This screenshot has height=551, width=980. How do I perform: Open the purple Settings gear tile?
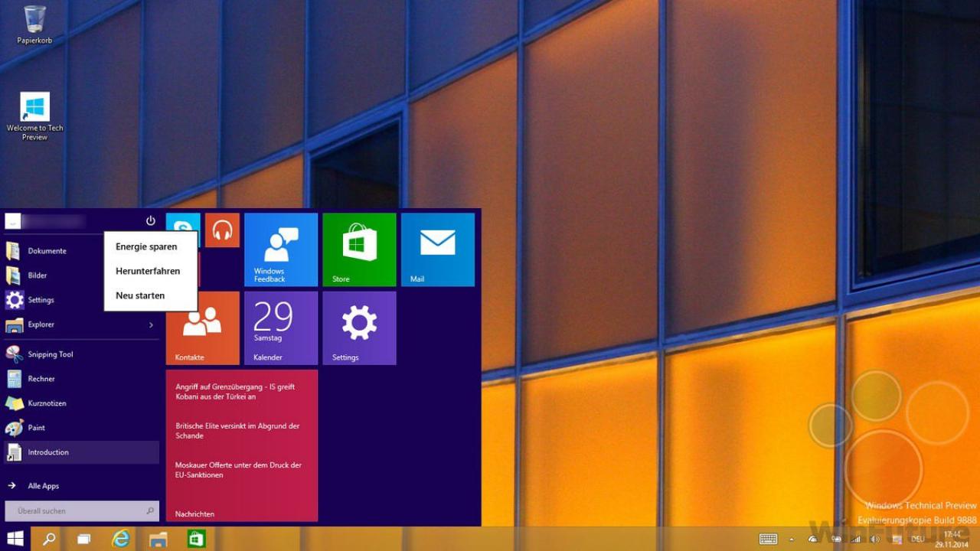pyautogui.click(x=359, y=328)
